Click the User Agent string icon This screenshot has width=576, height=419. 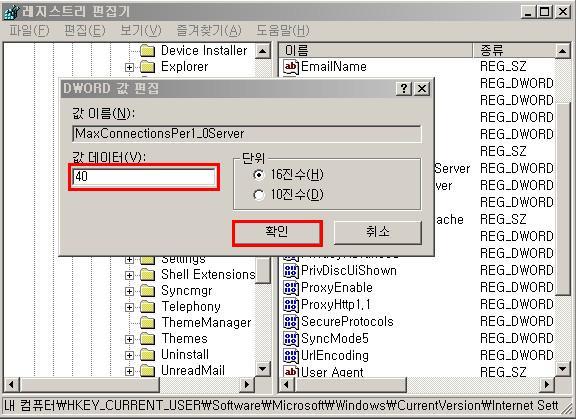click(x=291, y=372)
